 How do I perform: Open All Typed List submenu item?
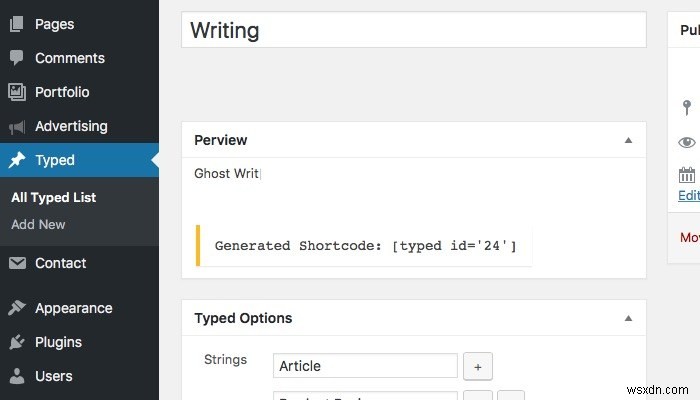54,198
